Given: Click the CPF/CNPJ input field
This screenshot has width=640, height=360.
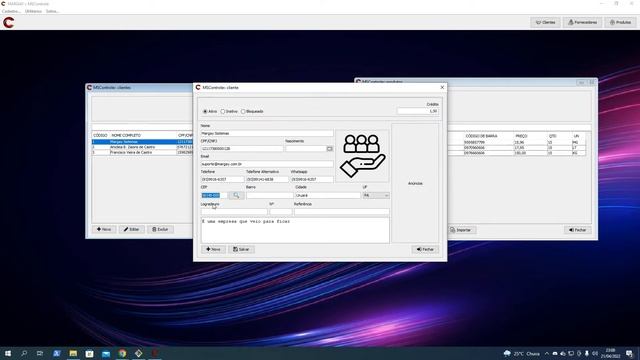Looking at the screenshot, I should pyautogui.click(x=242, y=149).
